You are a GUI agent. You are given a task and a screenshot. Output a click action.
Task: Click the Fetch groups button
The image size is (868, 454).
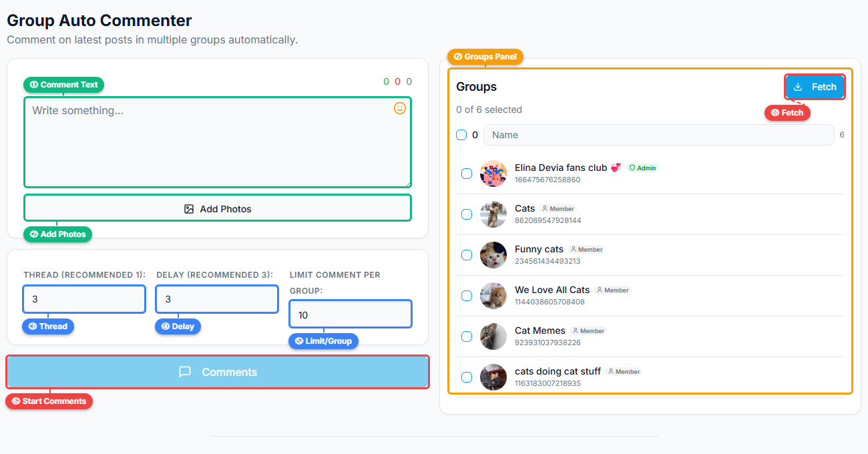pos(815,87)
